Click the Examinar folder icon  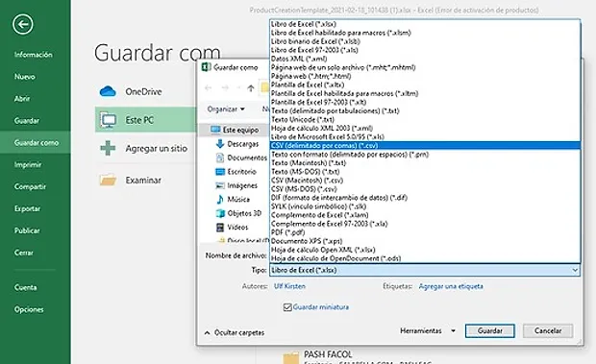(108, 180)
